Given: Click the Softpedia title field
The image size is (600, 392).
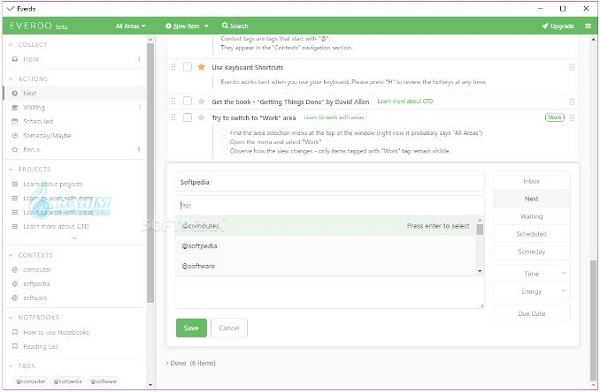Looking at the screenshot, I should [330, 182].
